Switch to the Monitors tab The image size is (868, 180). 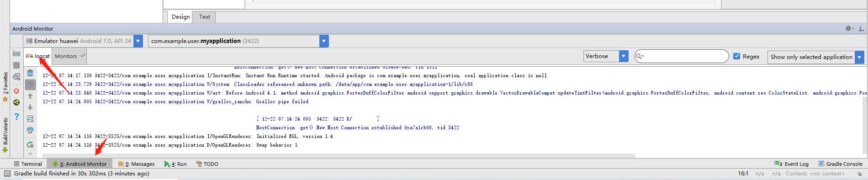(69, 56)
